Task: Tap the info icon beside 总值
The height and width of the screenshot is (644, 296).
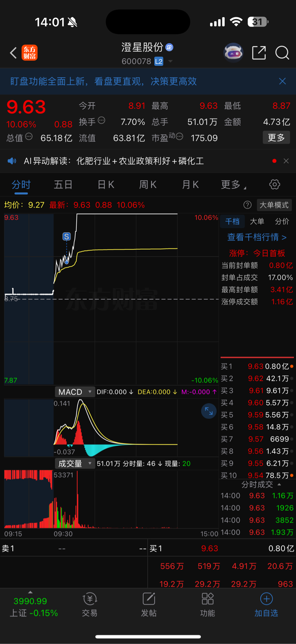Action: pyautogui.click(x=29, y=137)
